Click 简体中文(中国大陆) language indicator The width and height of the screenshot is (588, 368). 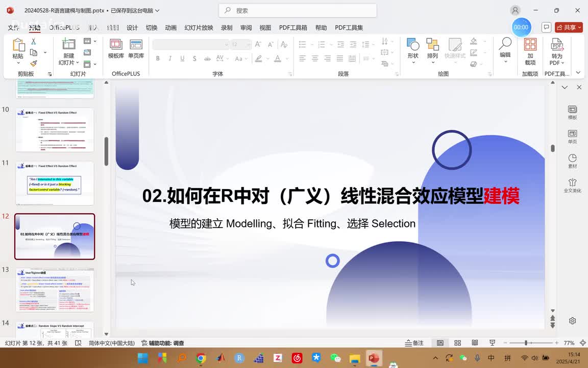112,343
